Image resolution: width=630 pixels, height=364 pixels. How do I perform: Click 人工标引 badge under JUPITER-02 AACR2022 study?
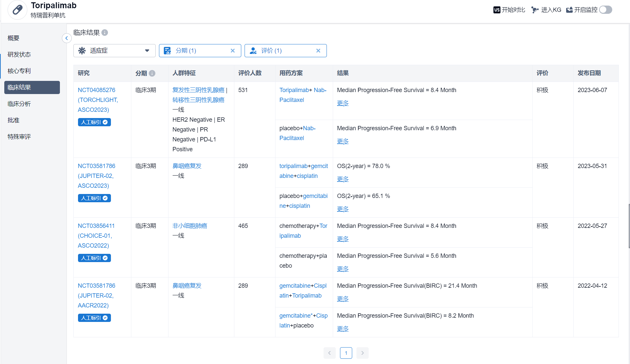(94, 318)
